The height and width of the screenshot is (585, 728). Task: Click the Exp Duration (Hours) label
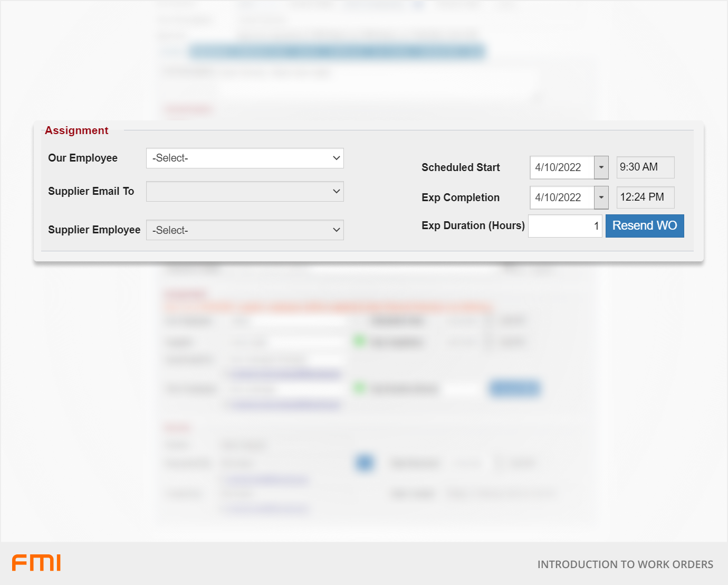click(473, 225)
